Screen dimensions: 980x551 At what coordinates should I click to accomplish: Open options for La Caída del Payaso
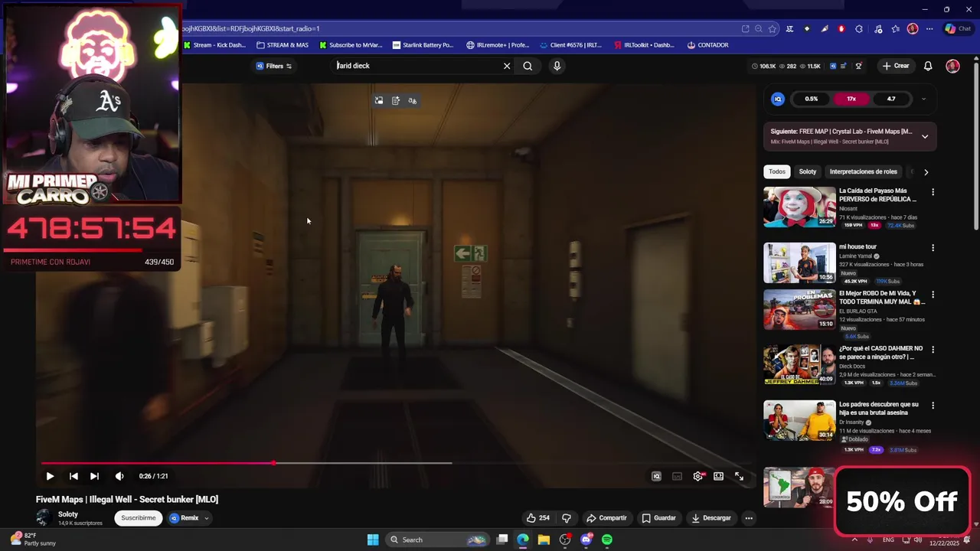(x=933, y=192)
